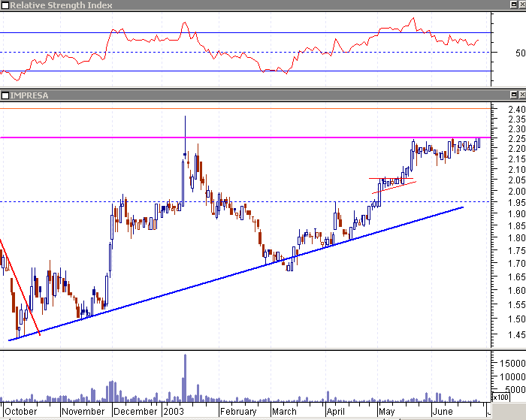Viewport: 526px width, 420px height.
Task: Click the 50 label on the RSI axis
Action: pos(520,53)
